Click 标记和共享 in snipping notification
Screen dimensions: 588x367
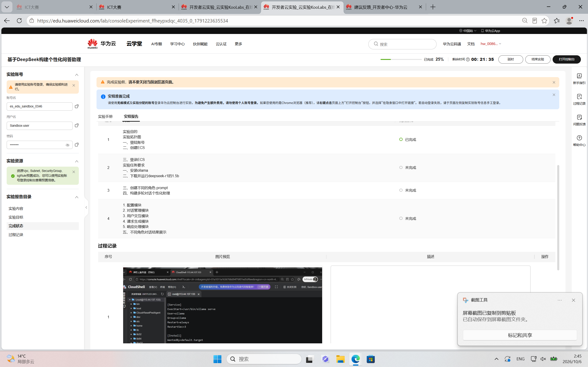coord(520,335)
